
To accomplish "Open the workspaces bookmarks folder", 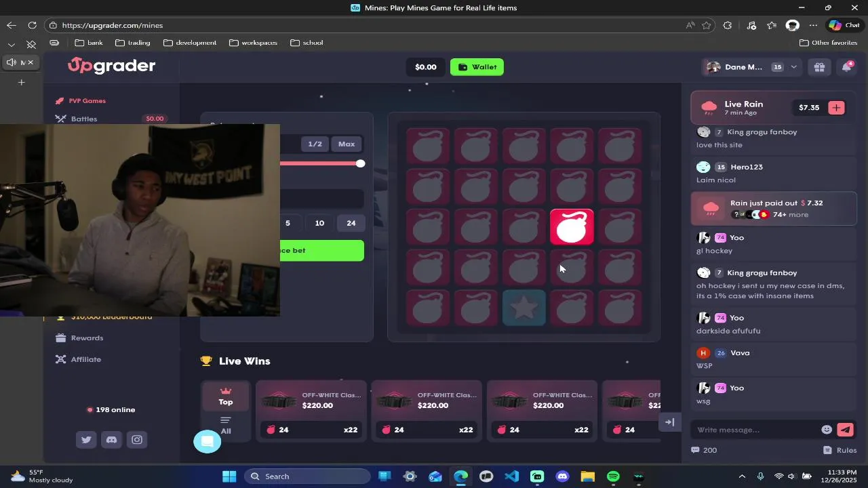I will coord(253,43).
